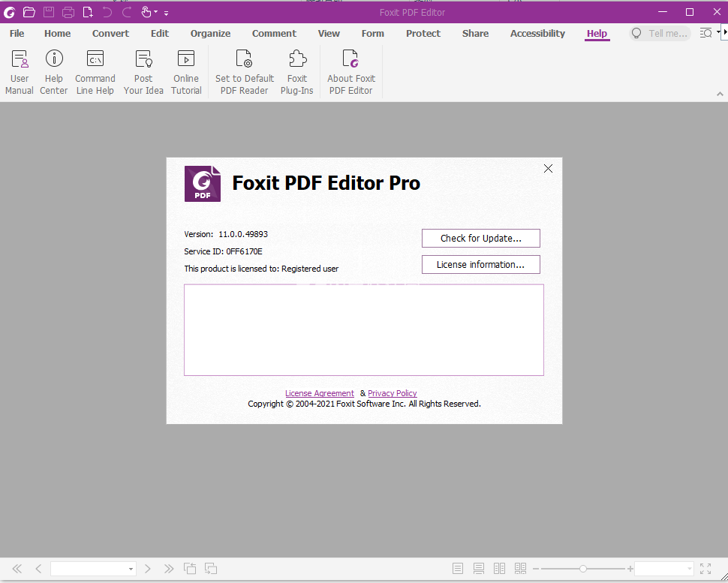Collapse the ribbon with the chevron
Image resolution: width=728 pixels, height=583 pixels.
[x=720, y=94]
